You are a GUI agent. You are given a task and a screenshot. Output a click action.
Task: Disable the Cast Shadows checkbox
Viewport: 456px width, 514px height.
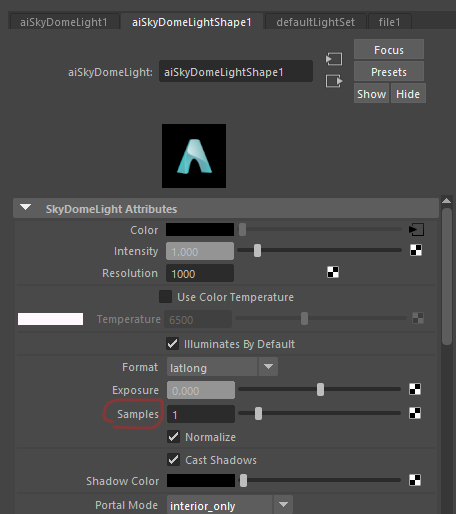pos(173,460)
